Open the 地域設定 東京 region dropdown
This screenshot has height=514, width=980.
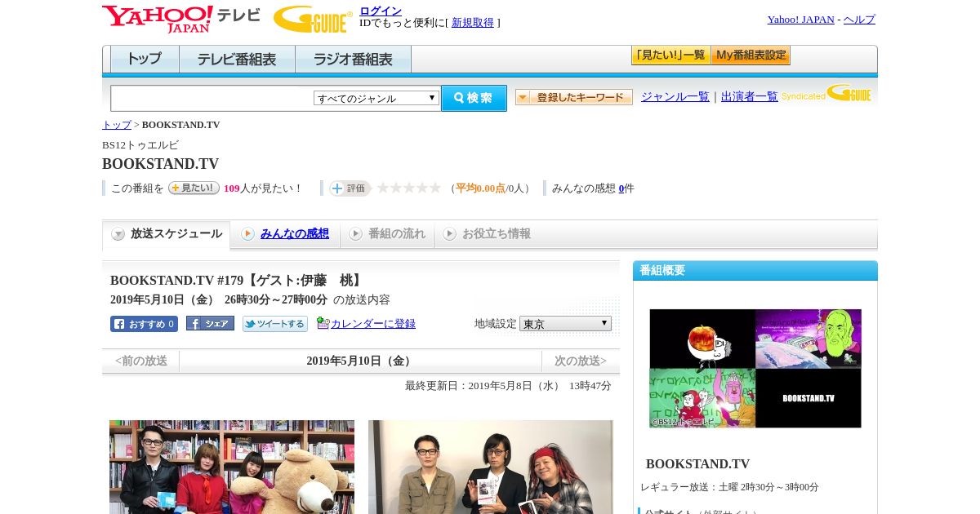pos(565,323)
